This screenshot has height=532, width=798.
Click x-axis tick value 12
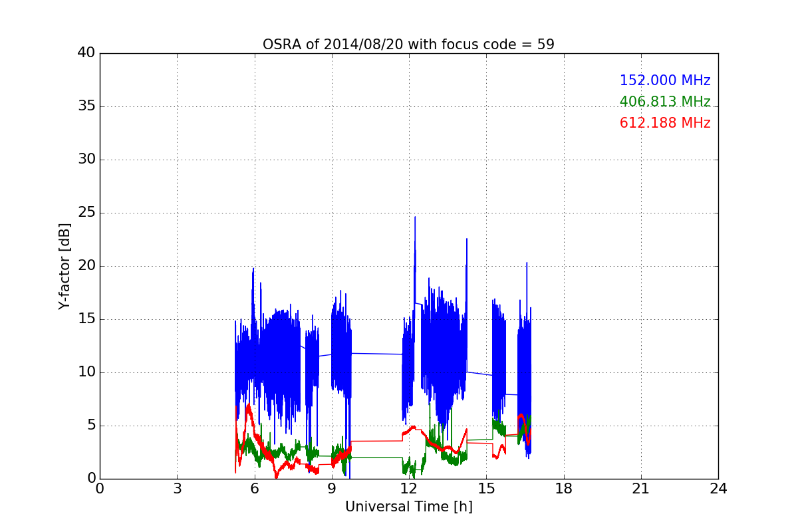point(409,489)
